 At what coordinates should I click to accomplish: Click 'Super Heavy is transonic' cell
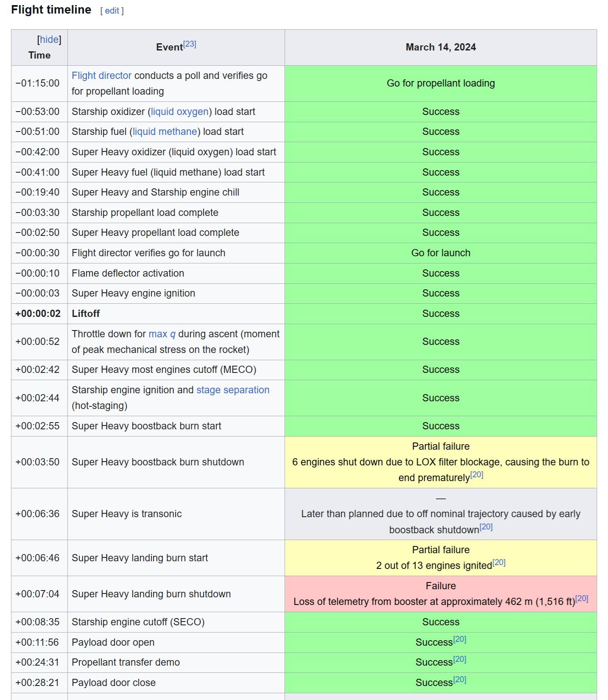pos(176,514)
